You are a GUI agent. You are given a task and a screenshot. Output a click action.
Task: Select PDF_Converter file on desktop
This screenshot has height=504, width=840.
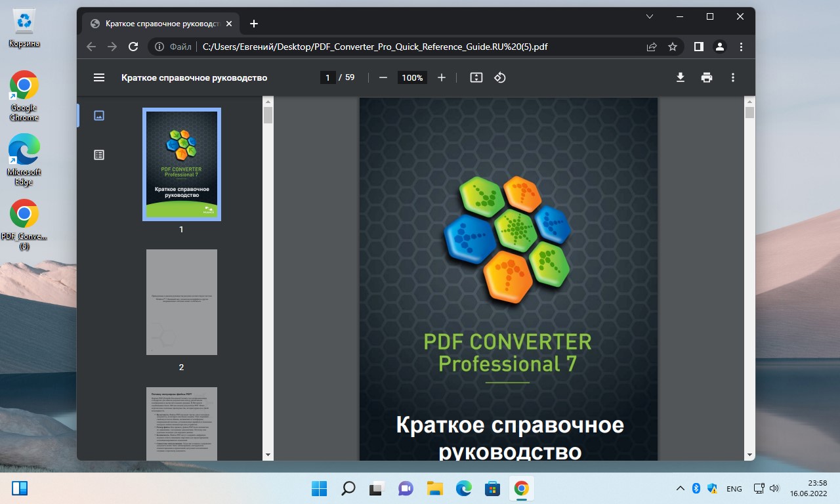(24, 224)
